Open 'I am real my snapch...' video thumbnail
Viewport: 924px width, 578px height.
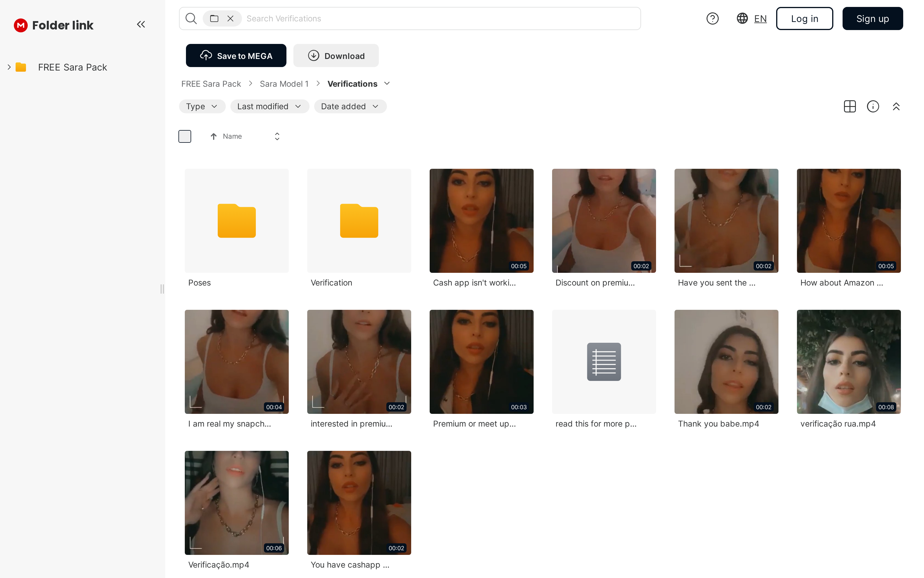[237, 362]
